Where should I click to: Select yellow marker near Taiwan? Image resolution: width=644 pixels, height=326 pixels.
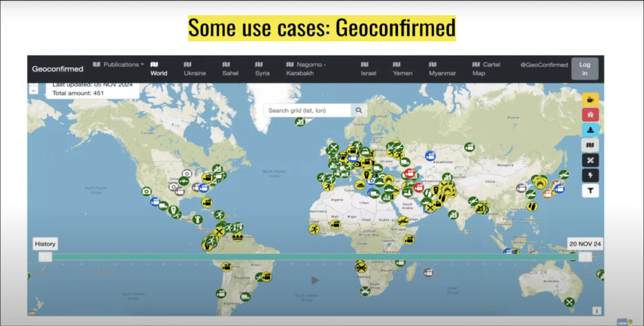point(532,206)
